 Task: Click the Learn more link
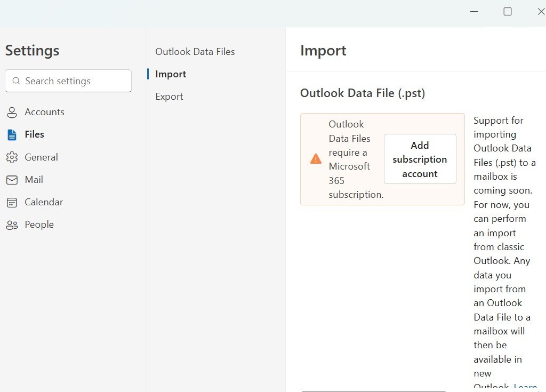(525, 386)
